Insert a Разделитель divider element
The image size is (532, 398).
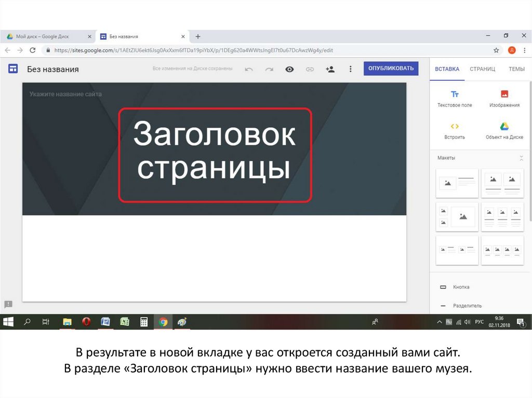467,306
